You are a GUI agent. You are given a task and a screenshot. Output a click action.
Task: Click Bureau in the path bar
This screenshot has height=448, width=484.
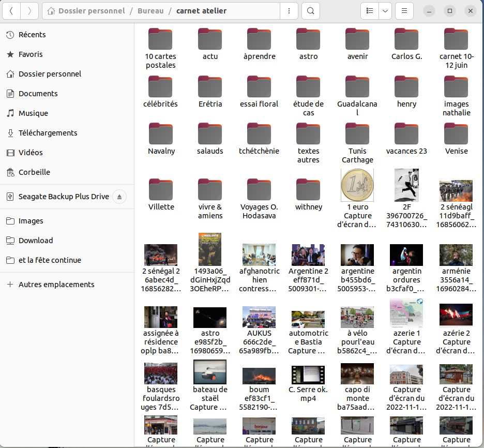click(x=150, y=11)
